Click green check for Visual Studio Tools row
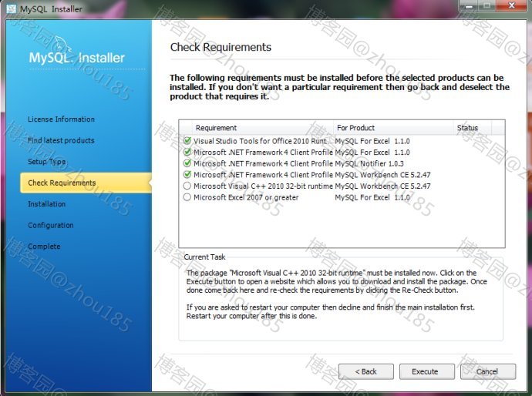 [x=187, y=141]
